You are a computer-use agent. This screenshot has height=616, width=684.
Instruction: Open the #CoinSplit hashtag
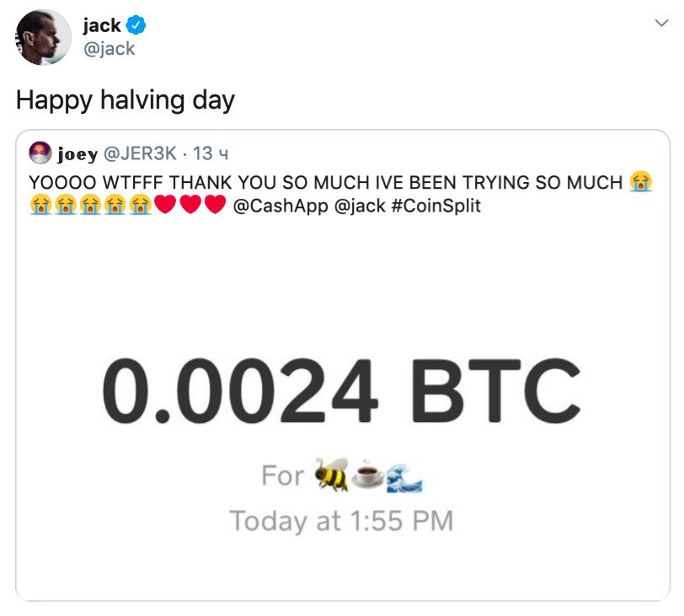tap(436, 205)
